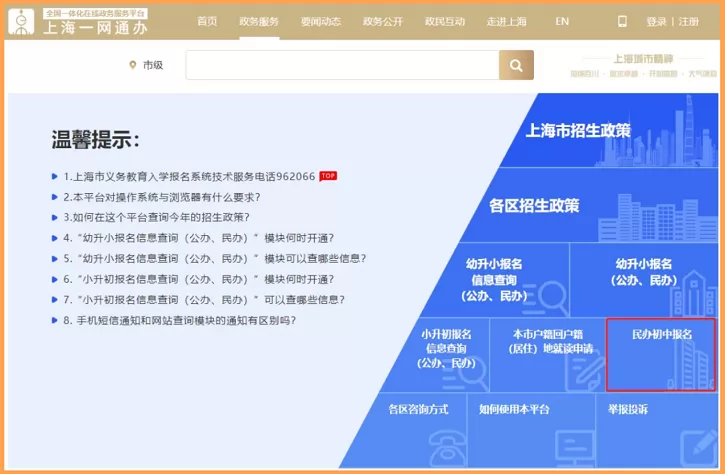725x474 pixels.
Task: Open the 要闻动态 menu item
Action: [x=321, y=21]
